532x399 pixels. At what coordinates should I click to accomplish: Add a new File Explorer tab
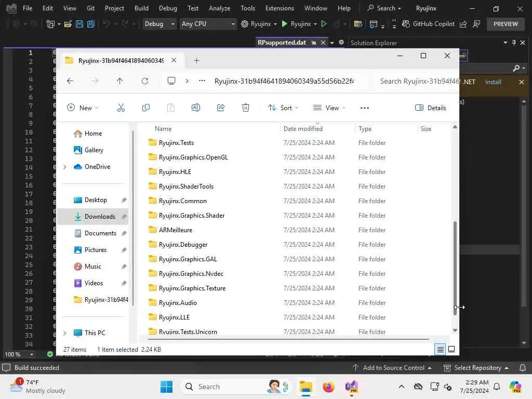tap(196, 61)
